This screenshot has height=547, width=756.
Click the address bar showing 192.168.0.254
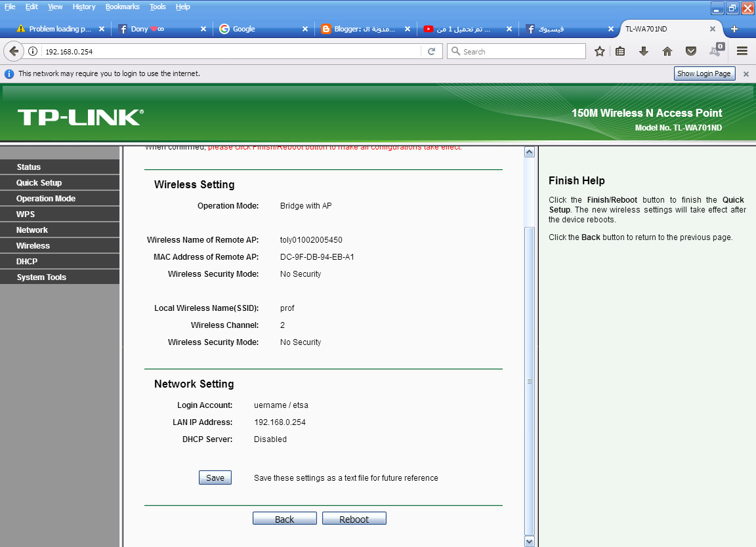[232, 51]
